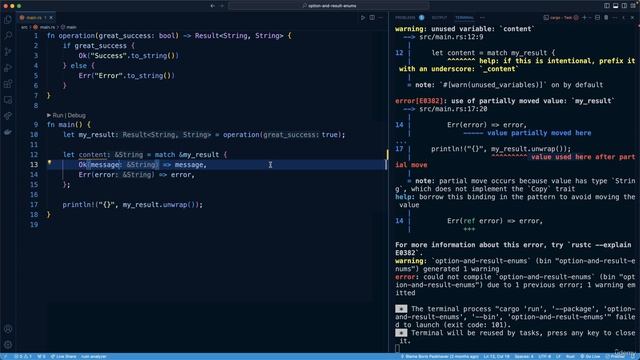Image resolution: width=640 pixels, height=360 pixels.
Task: Split the editor to the right
Action: [372, 18]
